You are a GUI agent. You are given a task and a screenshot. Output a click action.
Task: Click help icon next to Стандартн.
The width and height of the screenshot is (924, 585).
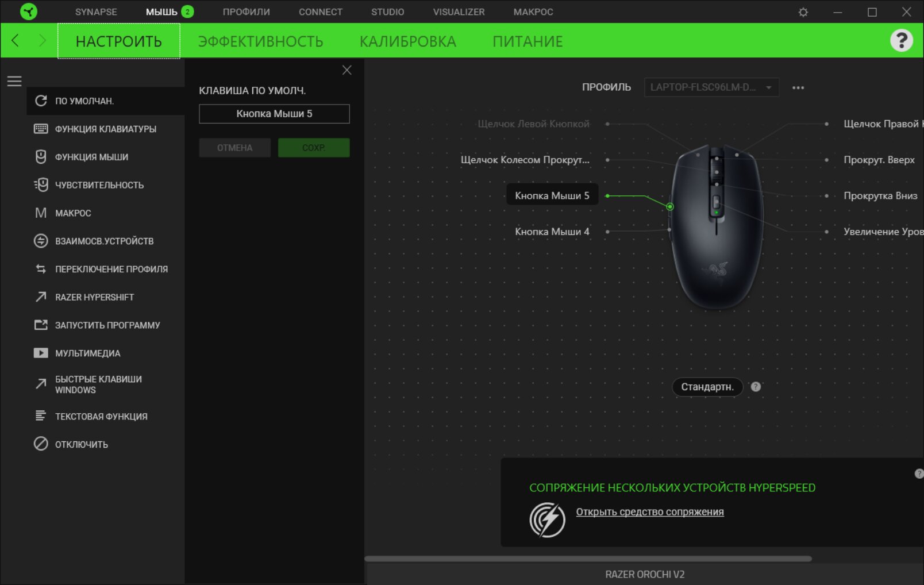coord(756,387)
